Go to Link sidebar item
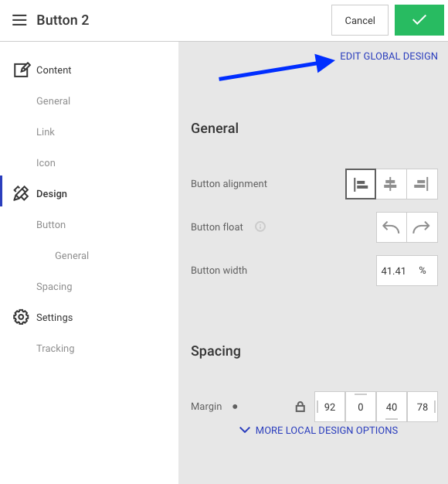Viewport: 448px width, 484px height. click(46, 131)
